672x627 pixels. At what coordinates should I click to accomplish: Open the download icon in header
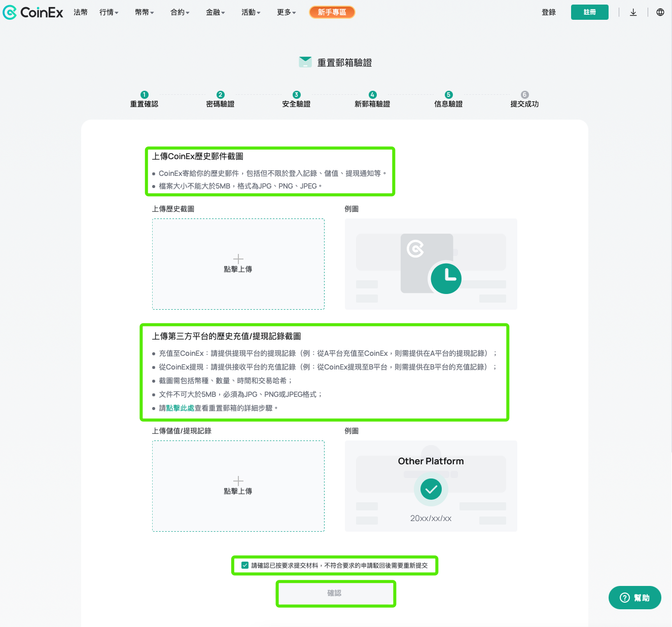pyautogui.click(x=633, y=12)
